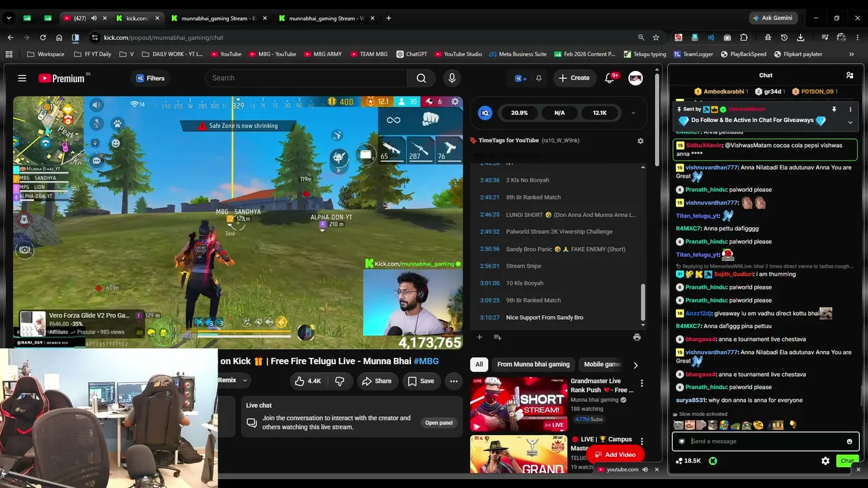Open the green Kick points icon
868x488 pixels.
tap(713, 461)
